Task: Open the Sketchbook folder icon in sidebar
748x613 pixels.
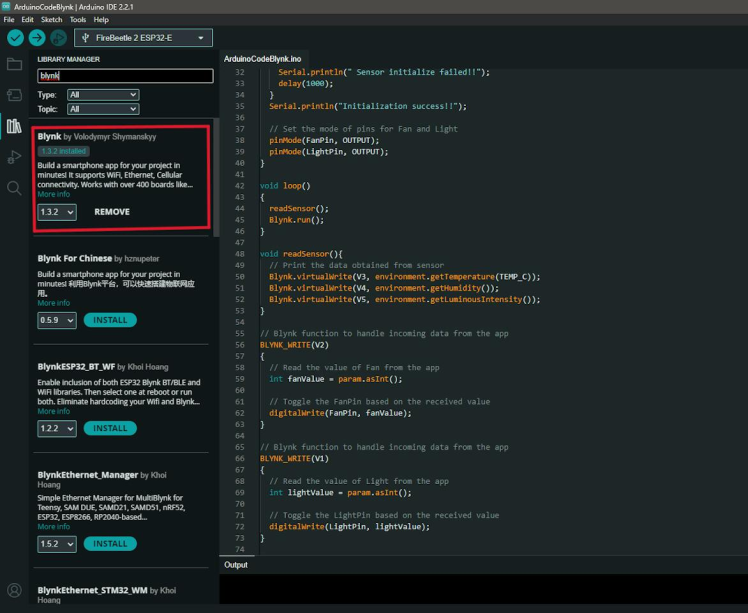Action: coord(14,65)
